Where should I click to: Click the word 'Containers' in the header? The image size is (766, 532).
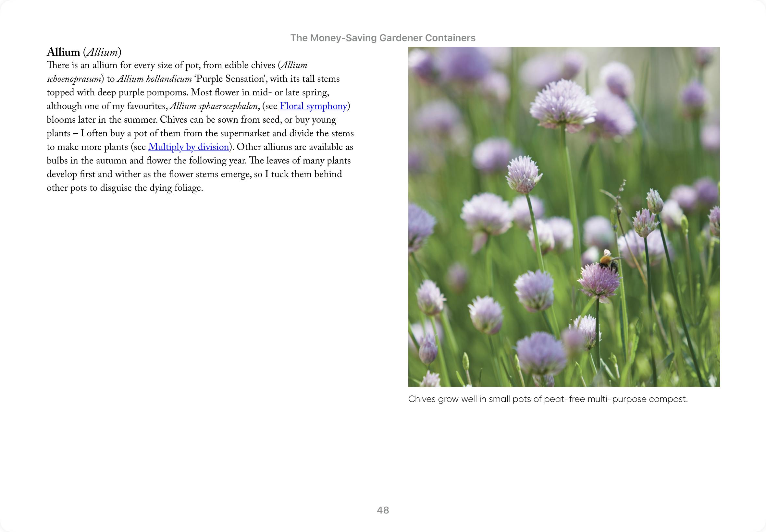click(x=450, y=38)
